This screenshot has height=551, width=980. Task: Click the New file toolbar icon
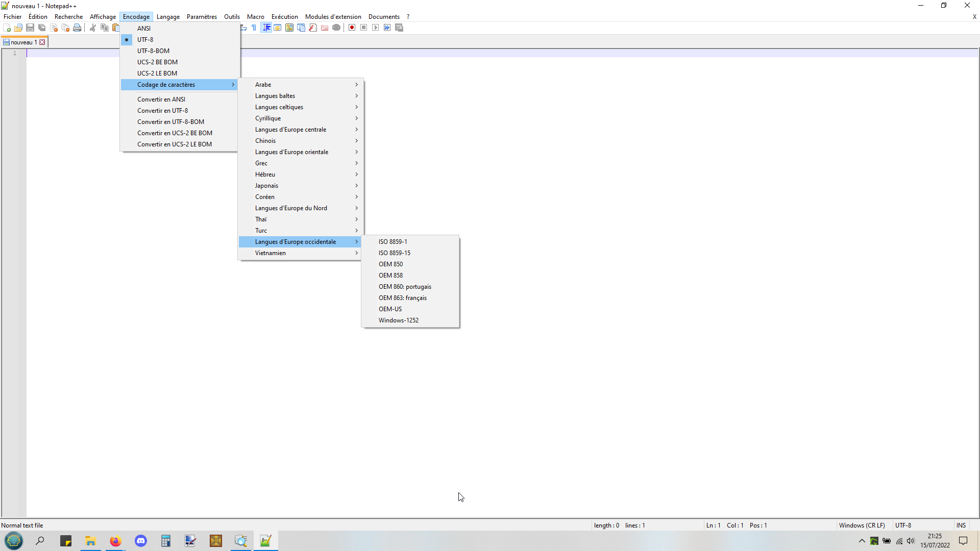click(7, 28)
